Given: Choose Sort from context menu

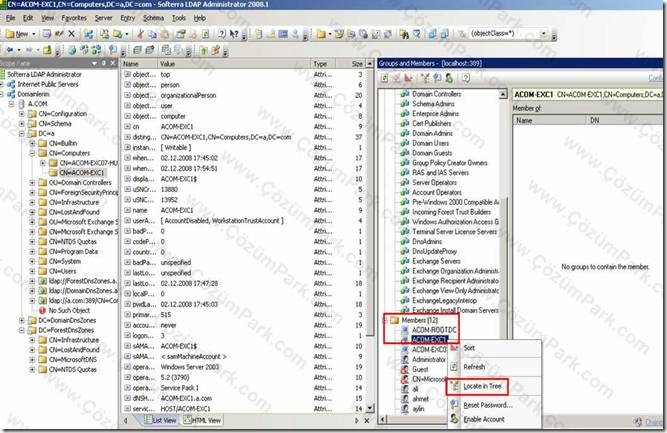Looking at the screenshot, I should point(469,348).
